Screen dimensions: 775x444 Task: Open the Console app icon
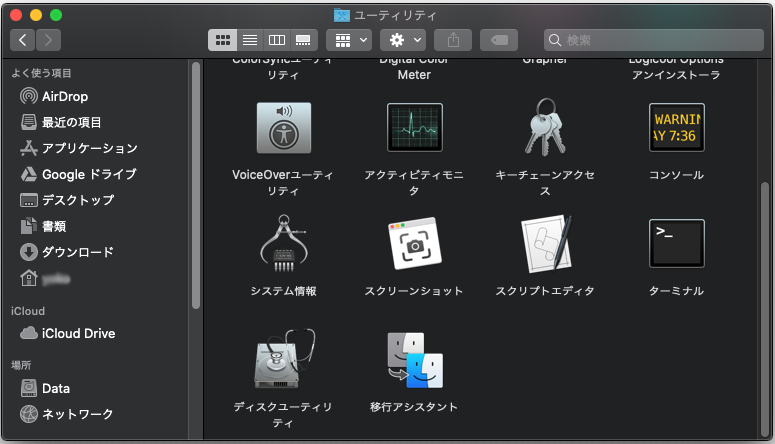click(677, 128)
